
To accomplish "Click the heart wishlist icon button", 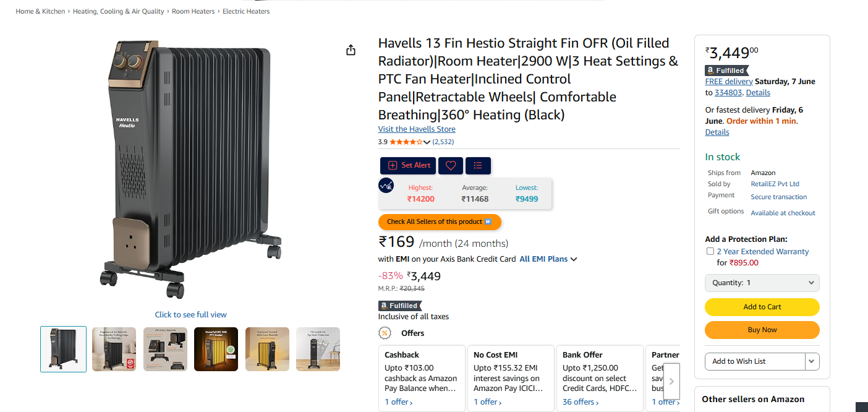I will click(451, 166).
